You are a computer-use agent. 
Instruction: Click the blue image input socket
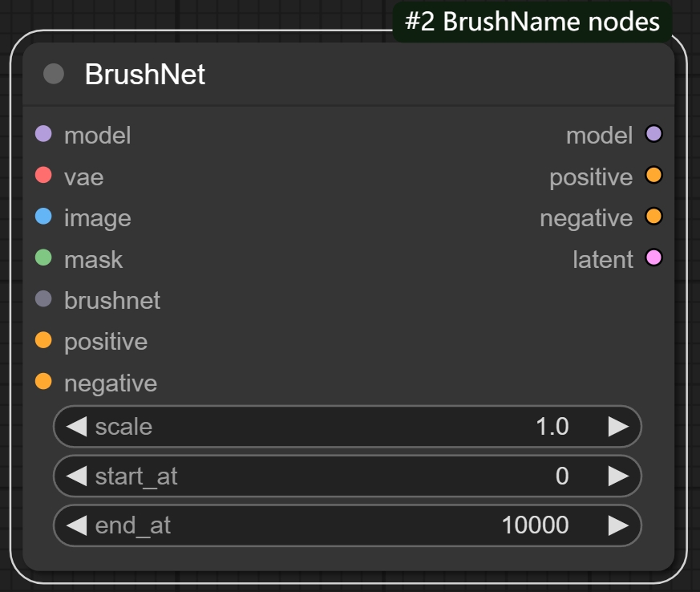43,217
